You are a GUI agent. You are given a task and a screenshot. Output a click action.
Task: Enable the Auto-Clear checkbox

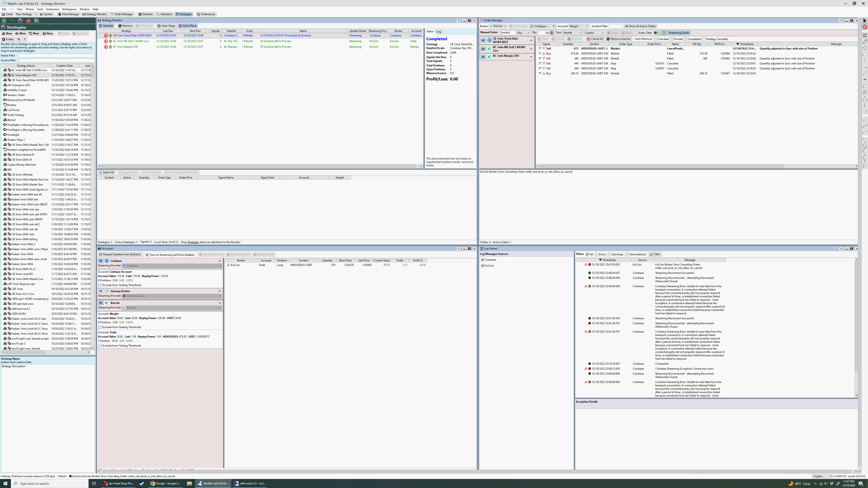click(x=636, y=33)
